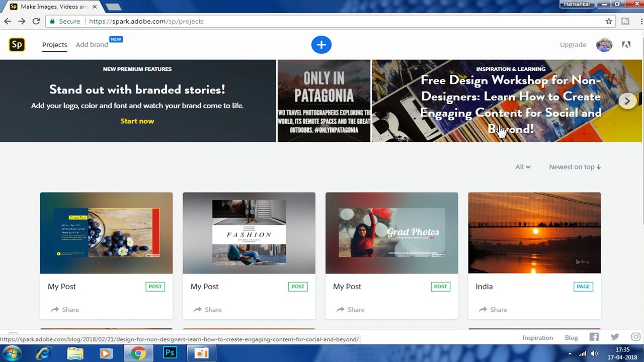Reload the page with the refresh icon
644x362 pixels.
pyautogui.click(x=36, y=21)
